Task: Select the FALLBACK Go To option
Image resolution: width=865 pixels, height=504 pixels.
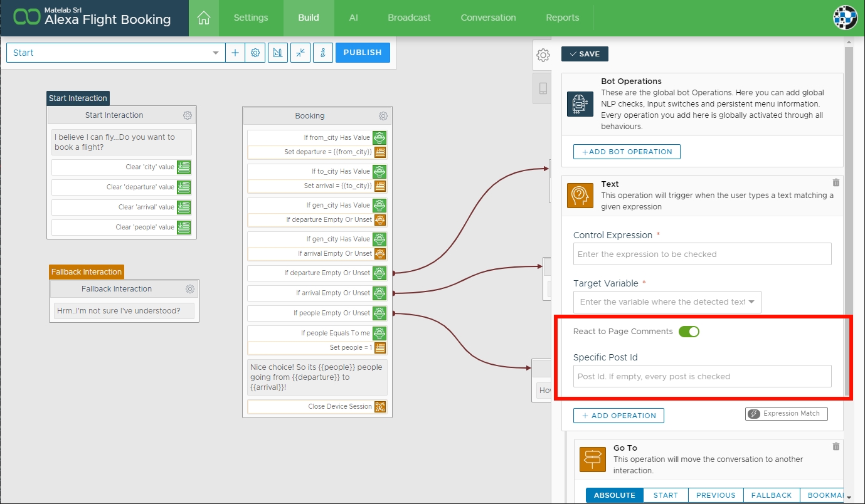Action: tap(772, 495)
